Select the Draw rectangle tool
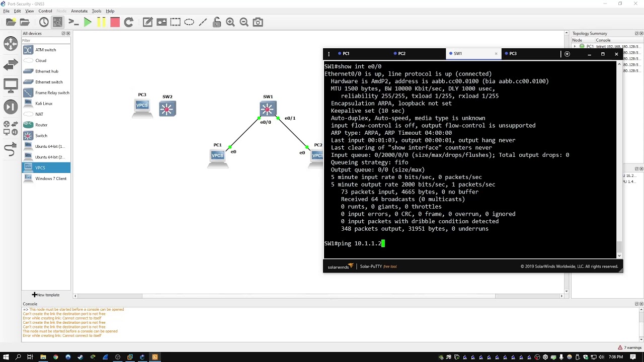Viewport: 644px width, 362px height. [x=175, y=22]
